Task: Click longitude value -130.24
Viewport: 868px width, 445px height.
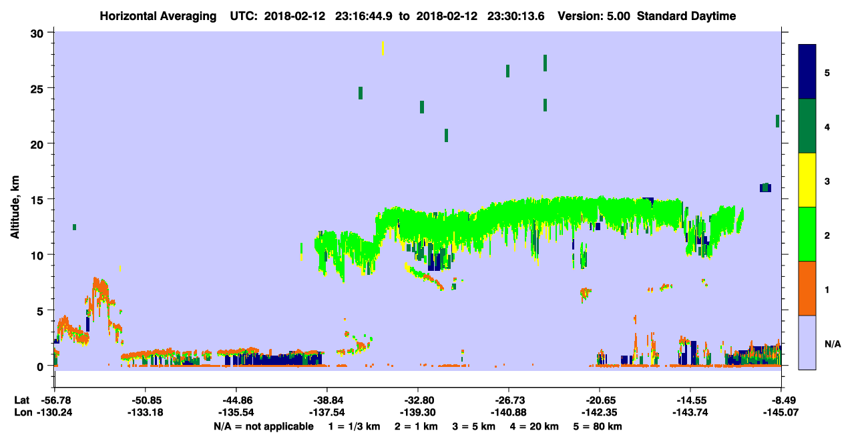Action: (55, 412)
